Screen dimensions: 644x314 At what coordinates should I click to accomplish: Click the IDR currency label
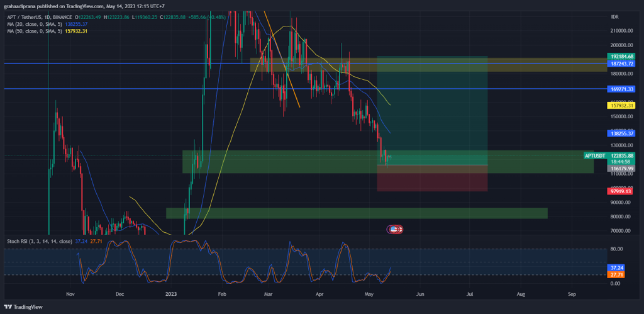click(615, 17)
